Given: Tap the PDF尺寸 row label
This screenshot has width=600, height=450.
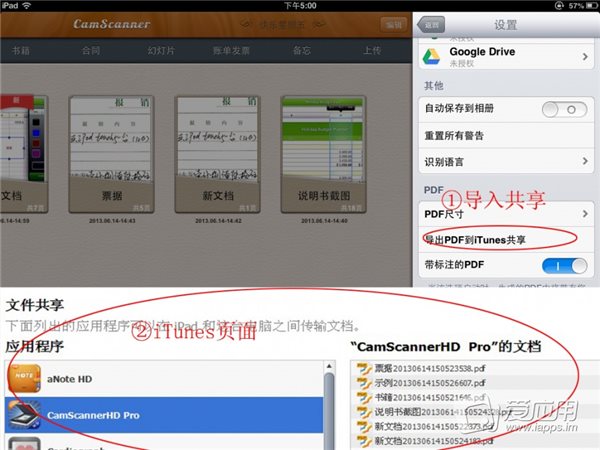Looking at the screenshot, I should click(x=444, y=214).
